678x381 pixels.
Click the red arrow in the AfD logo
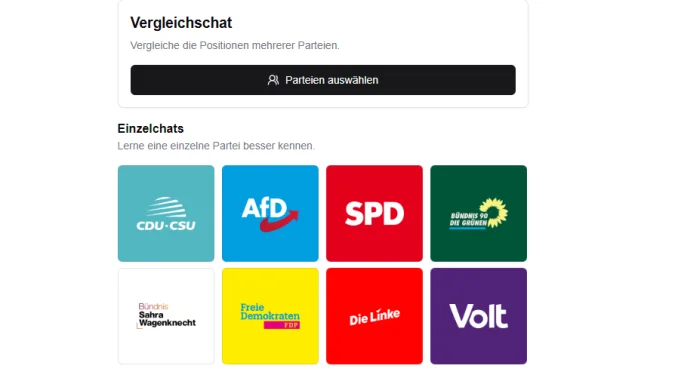279,221
